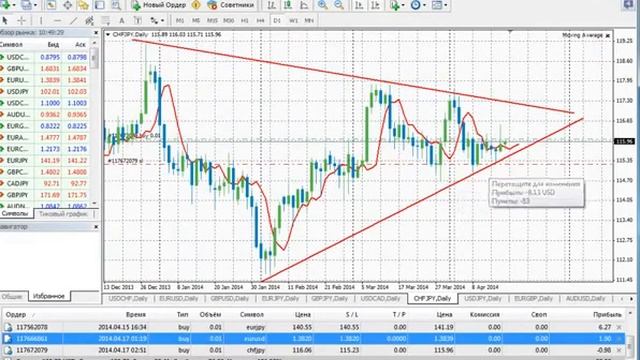Image resolution: width=640 pixels, height=360 pixels.
Task: Set chart timeframe to M30
Action: [229, 20]
